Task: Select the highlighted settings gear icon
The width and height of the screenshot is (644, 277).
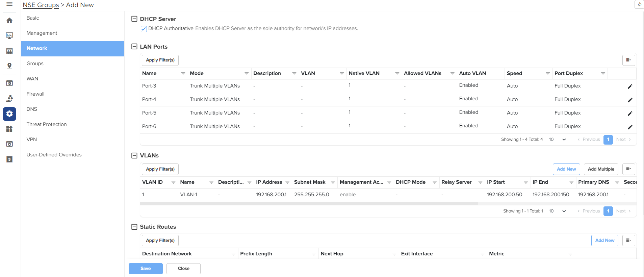Action: coord(9,114)
